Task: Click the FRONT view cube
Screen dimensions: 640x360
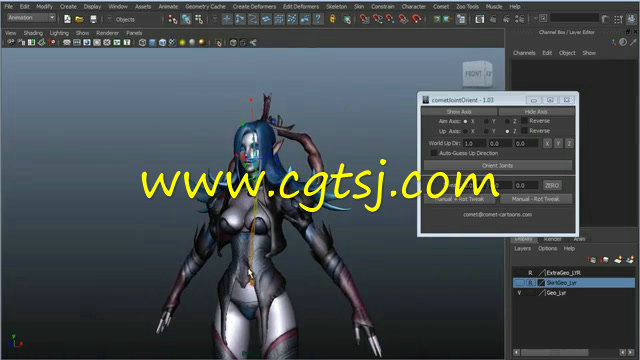Action: (477, 74)
